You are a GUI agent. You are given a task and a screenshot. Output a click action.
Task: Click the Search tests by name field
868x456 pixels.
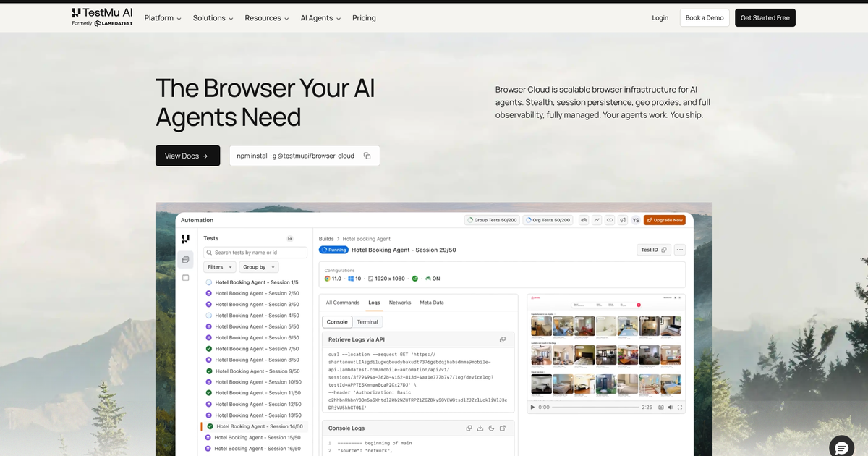coord(255,253)
